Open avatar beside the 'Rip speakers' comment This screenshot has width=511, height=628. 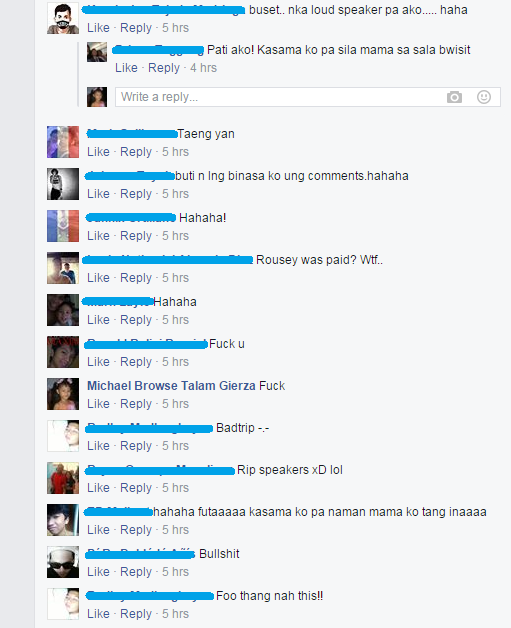point(63,478)
